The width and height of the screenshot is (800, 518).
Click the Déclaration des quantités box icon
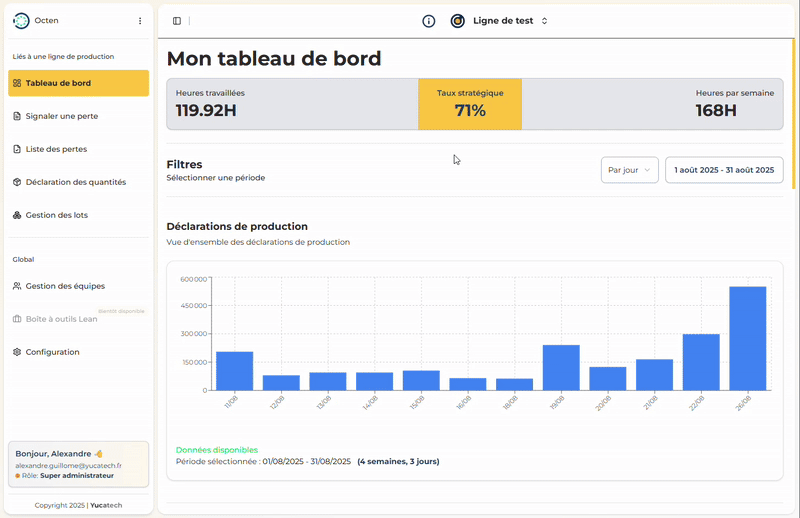(x=17, y=182)
